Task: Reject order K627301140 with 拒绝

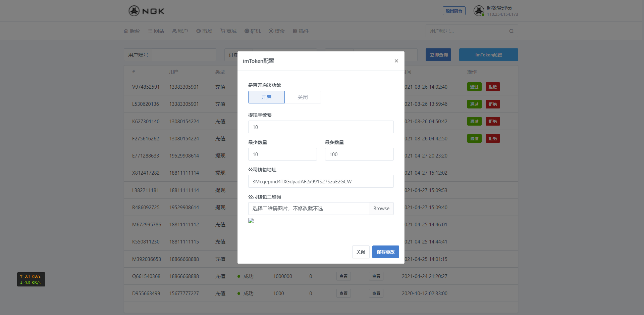Action: point(493,121)
